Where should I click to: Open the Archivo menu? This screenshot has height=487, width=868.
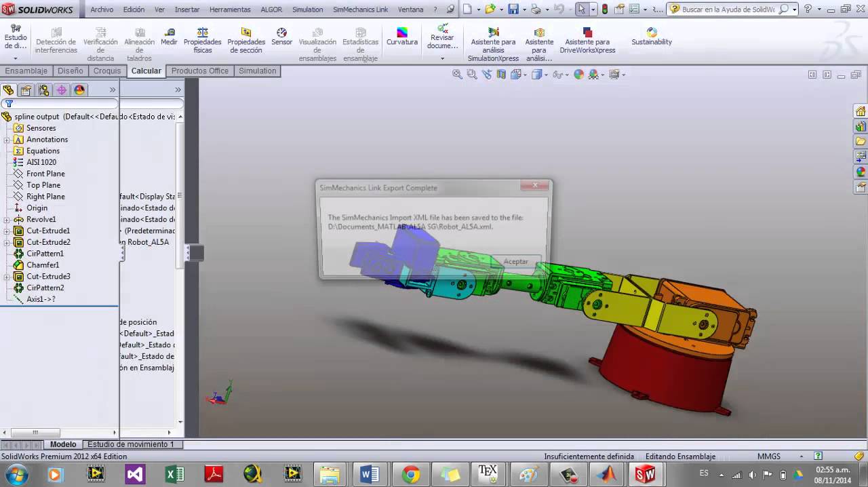point(102,9)
